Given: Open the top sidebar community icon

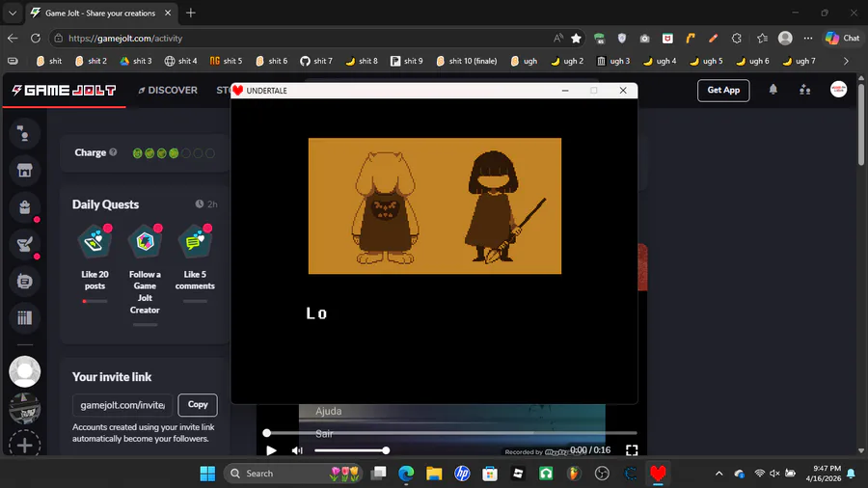Looking at the screenshot, I should [x=24, y=133].
